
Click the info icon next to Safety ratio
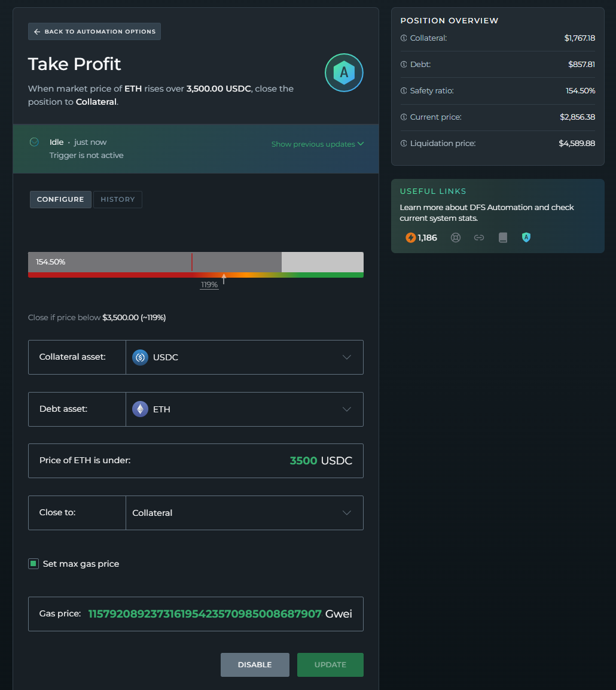(404, 91)
